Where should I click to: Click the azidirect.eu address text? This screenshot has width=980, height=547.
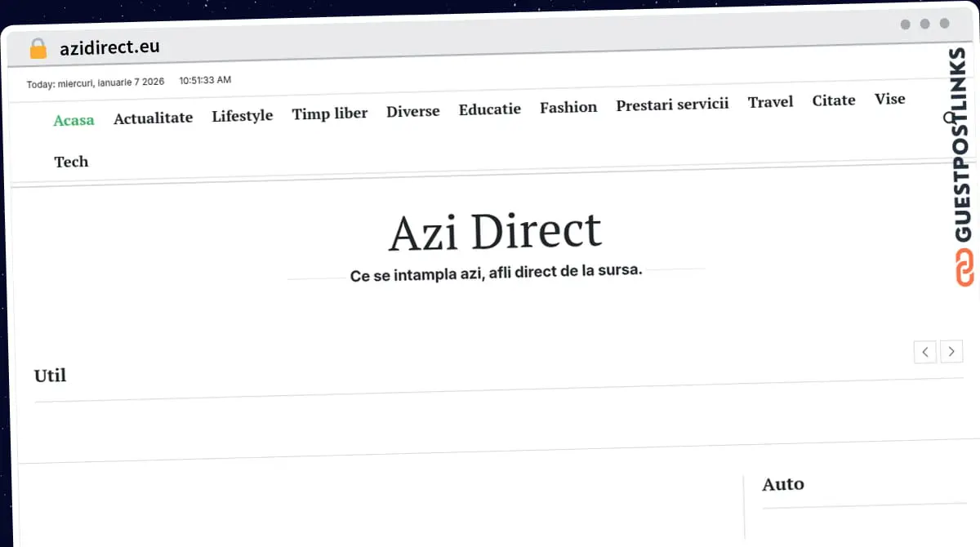point(109,47)
